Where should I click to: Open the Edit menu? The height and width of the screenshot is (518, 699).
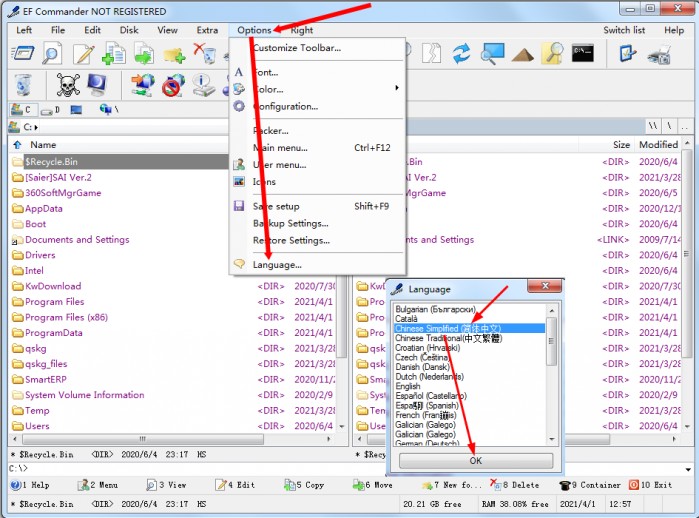click(x=92, y=30)
